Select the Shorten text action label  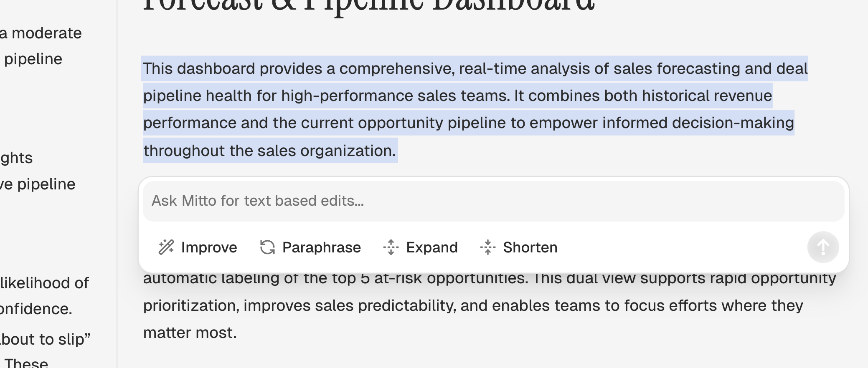tap(530, 247)
